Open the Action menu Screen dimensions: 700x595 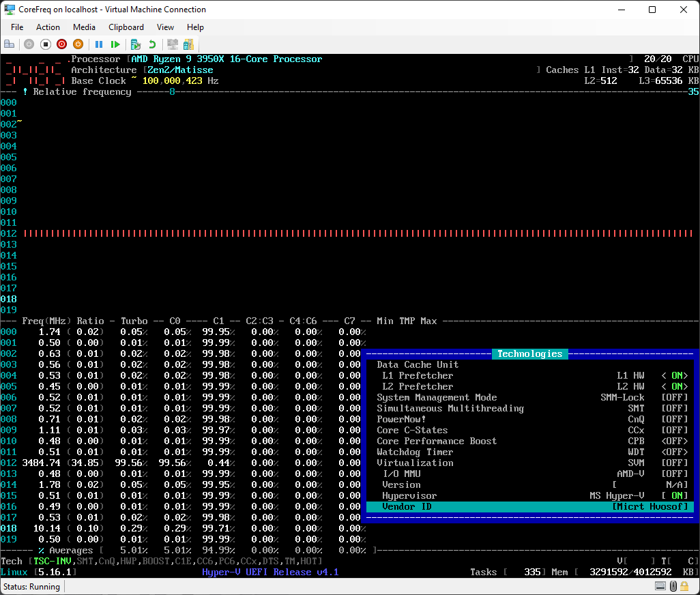pyautogui.click(x=48, y=27)
